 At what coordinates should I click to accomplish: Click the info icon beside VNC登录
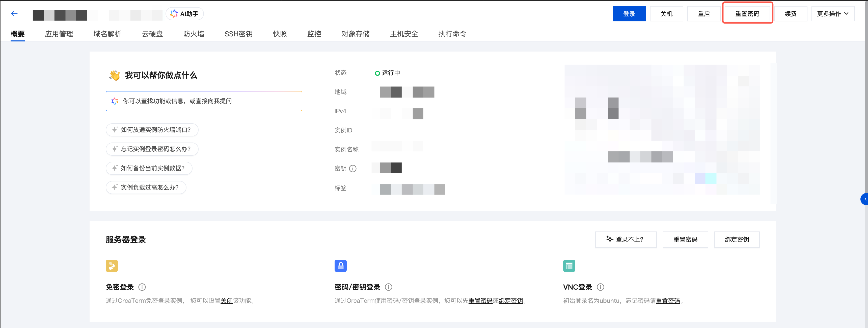pyautogui.click(x=601, y=287)
